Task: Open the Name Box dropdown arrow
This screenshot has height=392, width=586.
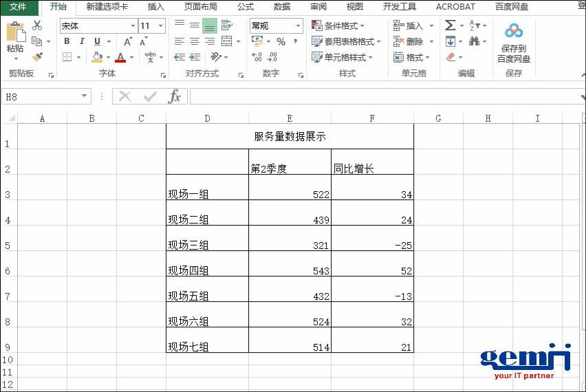Action: pyautogui.click(x=85, y=96)
